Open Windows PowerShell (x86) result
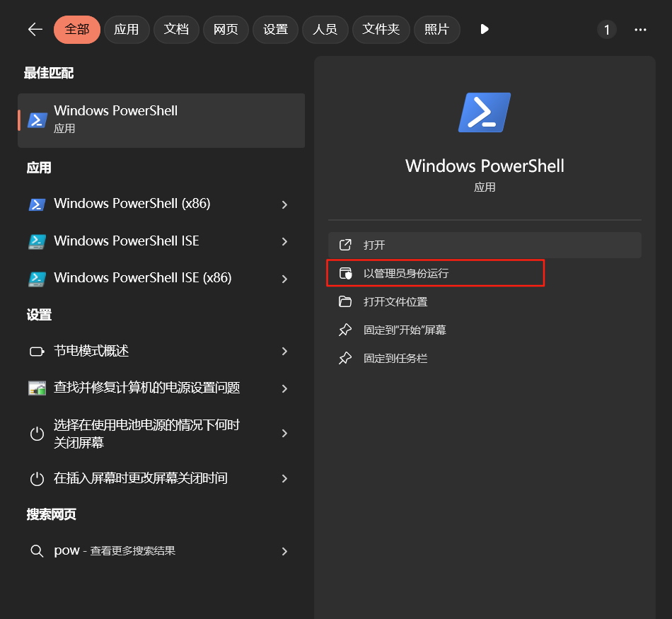Screen dimensions: 672x619 coord(161,204)
